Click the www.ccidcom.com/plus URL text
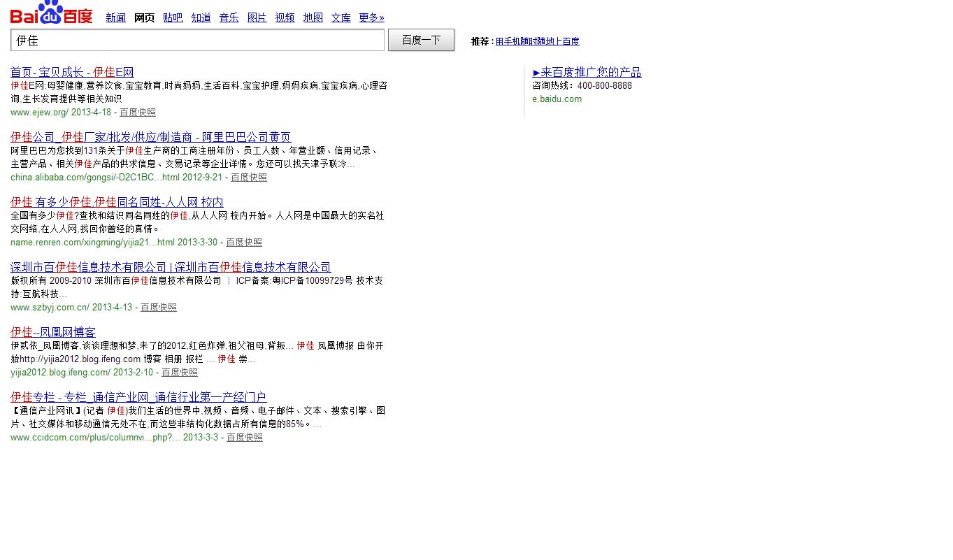The width and height of the screenshot is (953, 560). (x=114, y=437)
